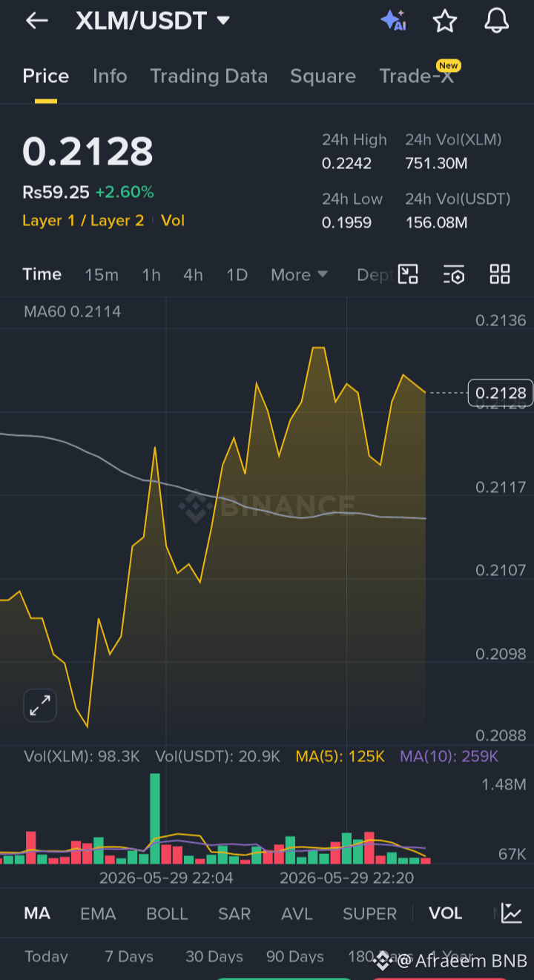Tap the tallest green volume bar
Viewport: 534px width, 980px height.
click(155, 818)
